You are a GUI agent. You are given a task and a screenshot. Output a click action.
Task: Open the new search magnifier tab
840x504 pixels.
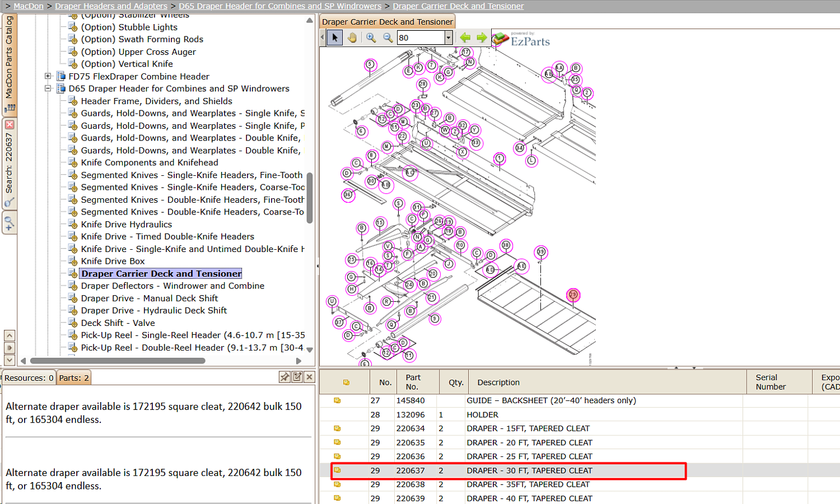coord(10,223)
